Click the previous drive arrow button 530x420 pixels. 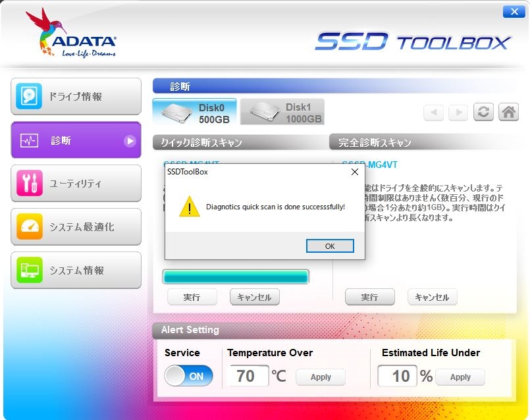(x=434, y=112)
